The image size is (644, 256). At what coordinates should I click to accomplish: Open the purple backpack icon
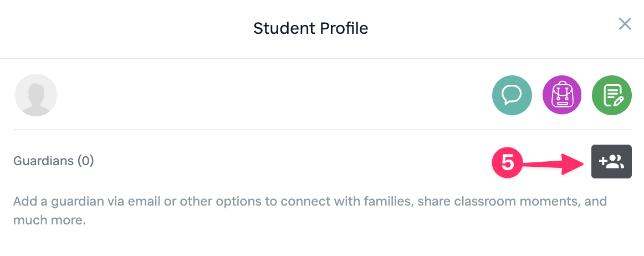562,95
